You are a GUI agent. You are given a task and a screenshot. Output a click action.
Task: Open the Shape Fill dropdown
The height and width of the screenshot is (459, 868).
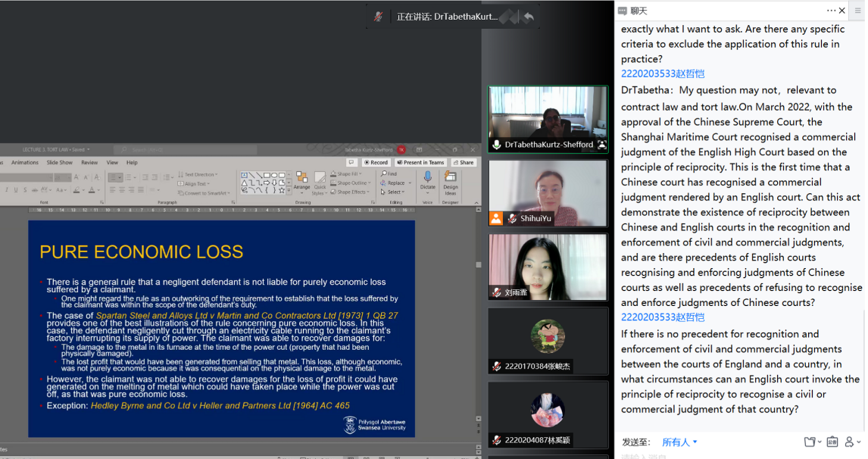pos(347,174)
